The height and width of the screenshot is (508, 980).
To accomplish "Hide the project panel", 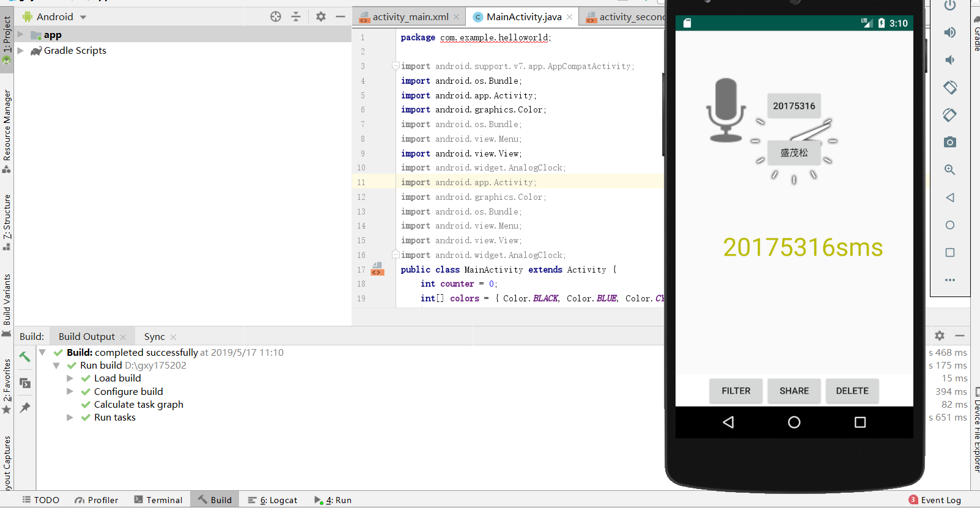I will point(341,17).
